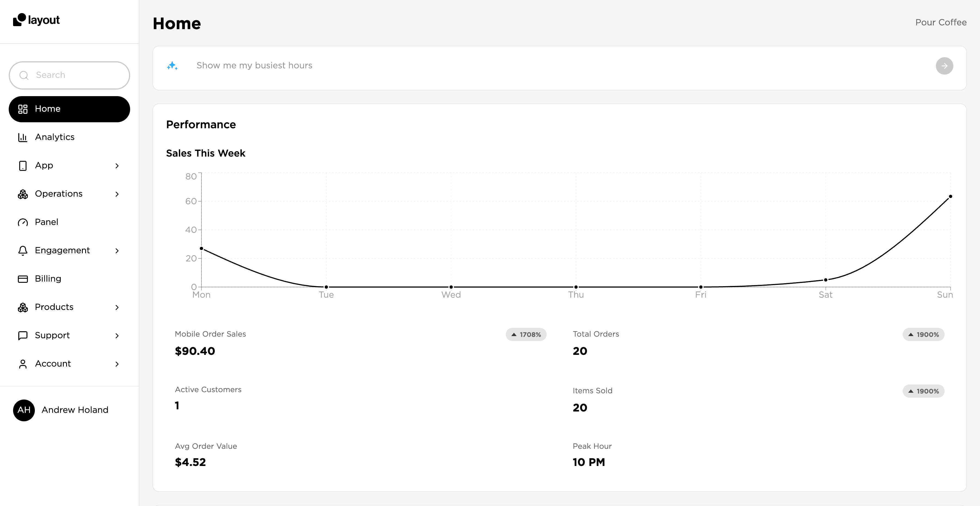
Task: Click the Pour Coffee shop link
Action: tap(941, 22)
